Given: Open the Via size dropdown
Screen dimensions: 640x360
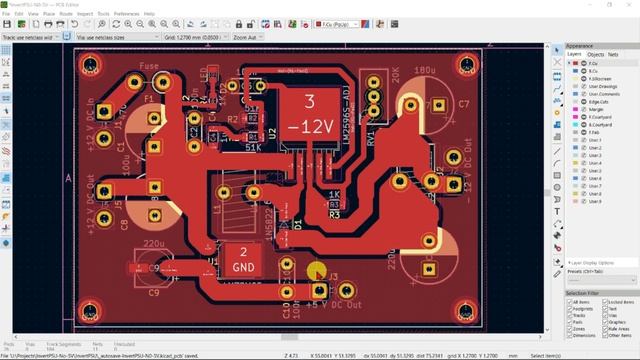Looking at the screenshot, I should pyautogui.click(x=118, y=37).
